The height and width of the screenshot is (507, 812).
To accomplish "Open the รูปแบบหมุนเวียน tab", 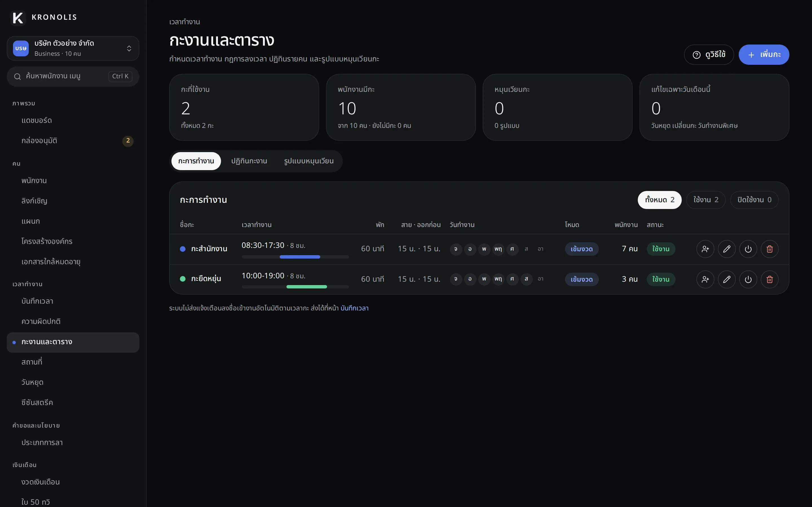I will point(309,161).
